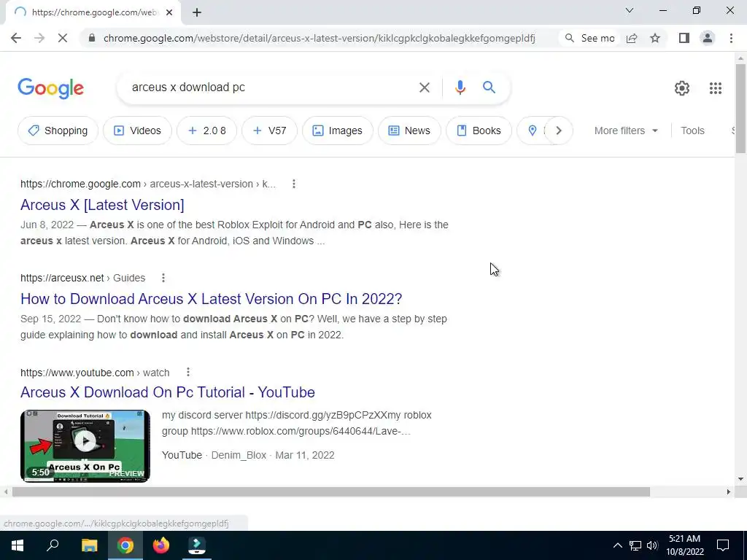Open options for chrome.google.com result
Image resolution: width=747 pixels, height=560 pixels.
coord(294,184)
